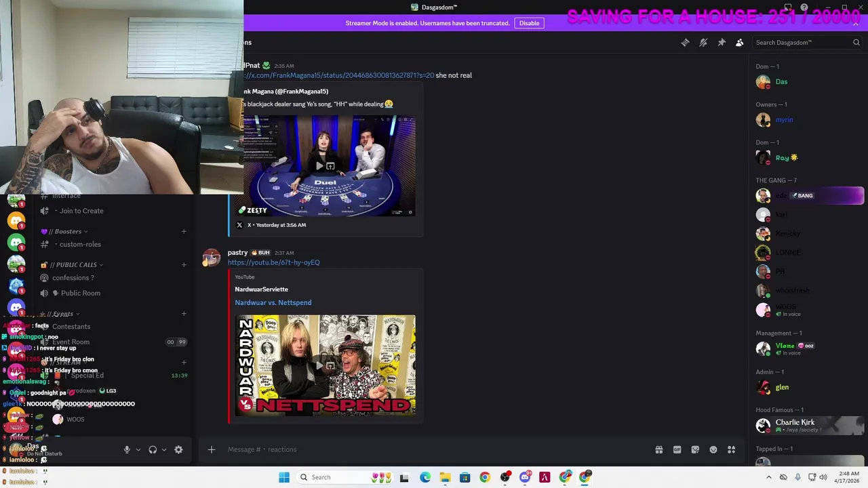Add channel to Boosters category
This screenshot has width=868, height=488.
pos(184,232)
